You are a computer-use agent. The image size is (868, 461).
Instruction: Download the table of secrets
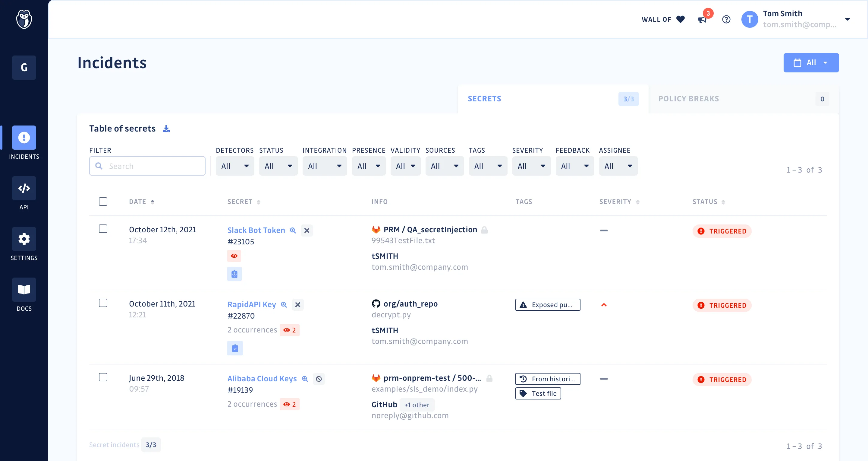pyautogui.click(x=166, y=129)
